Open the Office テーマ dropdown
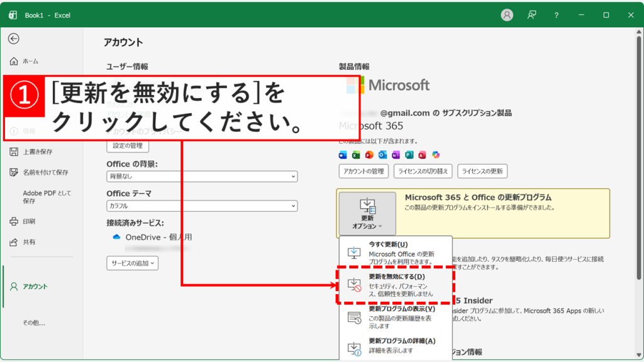 tap(202, 206)
